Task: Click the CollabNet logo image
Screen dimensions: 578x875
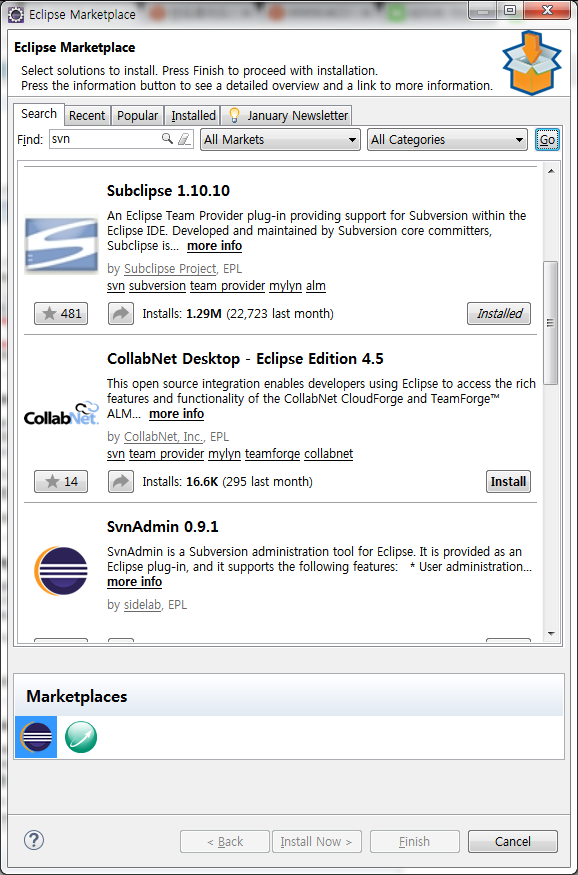Action: [x=61, y=414]
